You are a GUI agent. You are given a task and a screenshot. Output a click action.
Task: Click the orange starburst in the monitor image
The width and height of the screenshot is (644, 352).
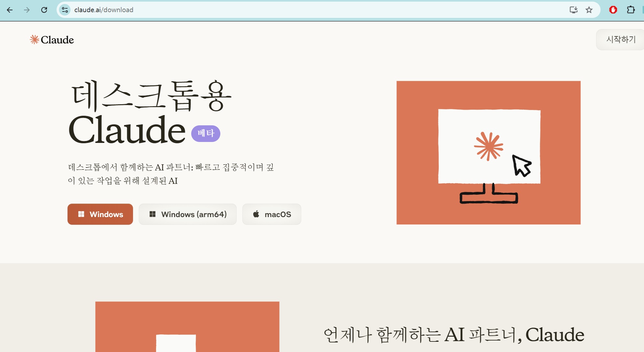(488, 146)
